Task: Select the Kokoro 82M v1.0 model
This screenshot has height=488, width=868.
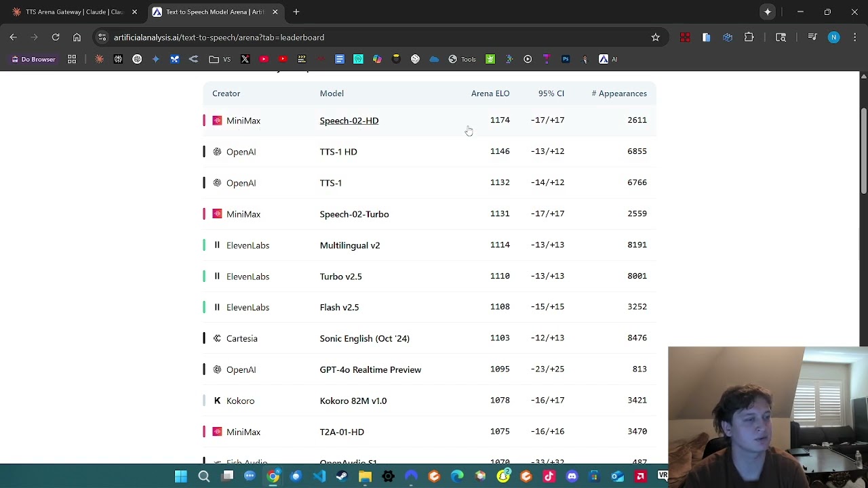Action: (353, 401)
